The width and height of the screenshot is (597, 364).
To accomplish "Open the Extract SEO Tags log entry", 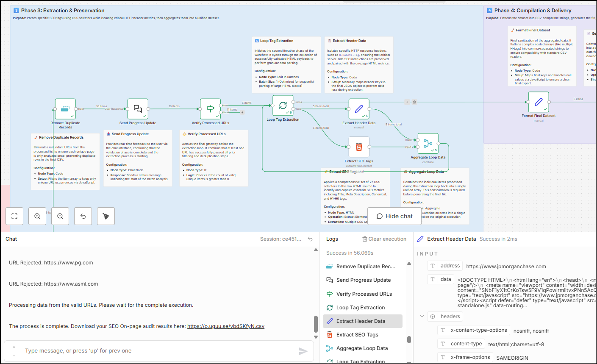I will 363,335.
